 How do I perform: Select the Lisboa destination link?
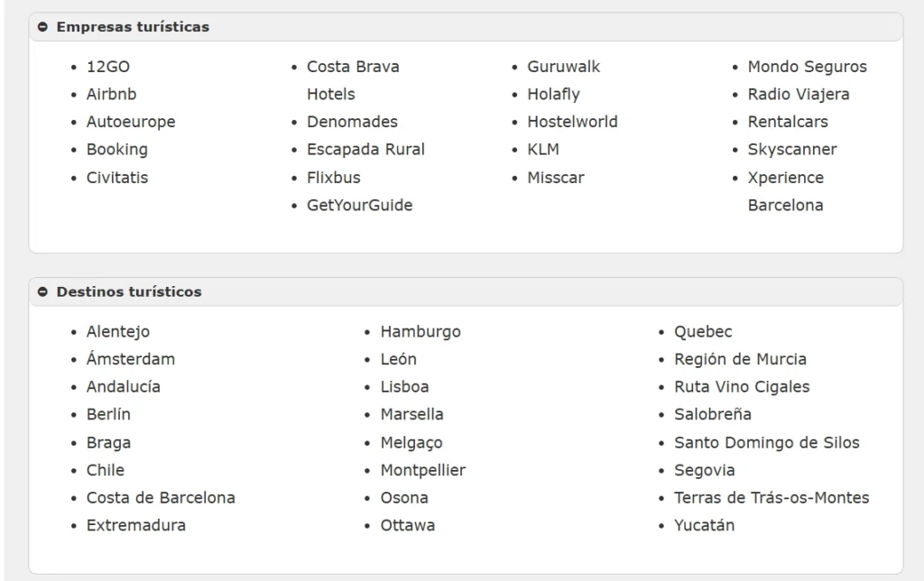(404, 387)
